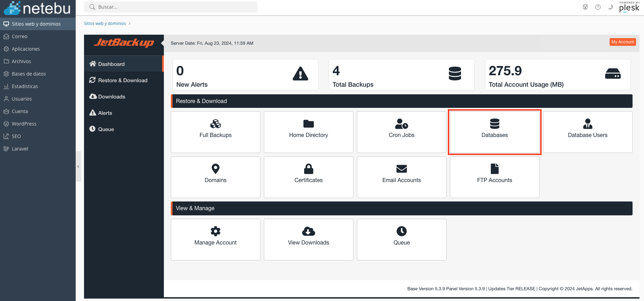Image resolution: width=644 pixels, height=301 pixels.
Task: Click the Total Backups database icon
Action: (x=455, y=74)
